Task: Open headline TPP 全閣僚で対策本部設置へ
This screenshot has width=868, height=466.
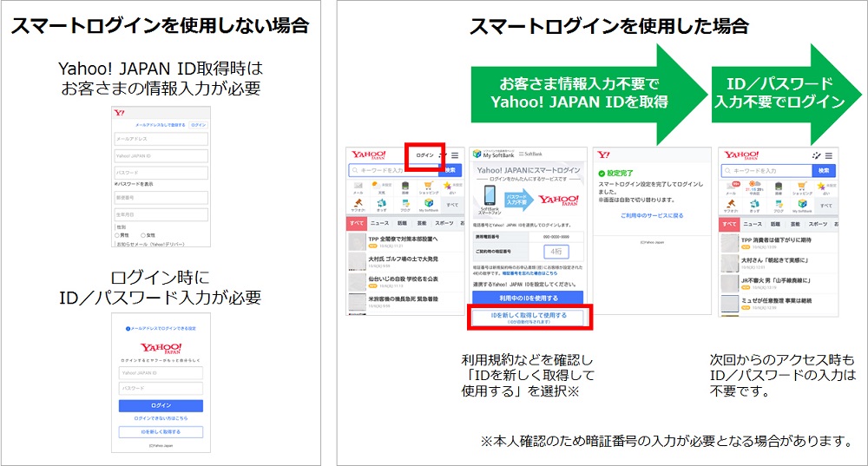Action: [403, 240]
